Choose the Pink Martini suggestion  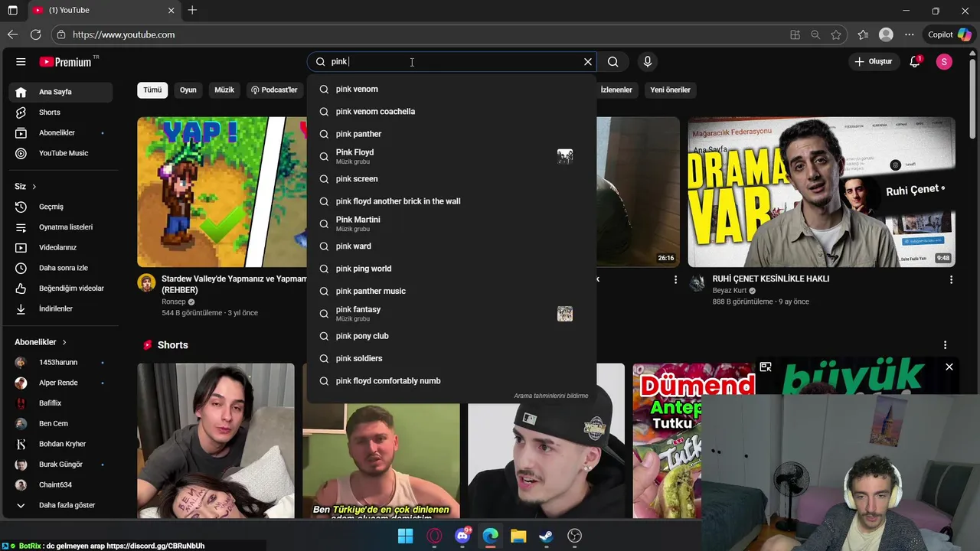point(452,223)
